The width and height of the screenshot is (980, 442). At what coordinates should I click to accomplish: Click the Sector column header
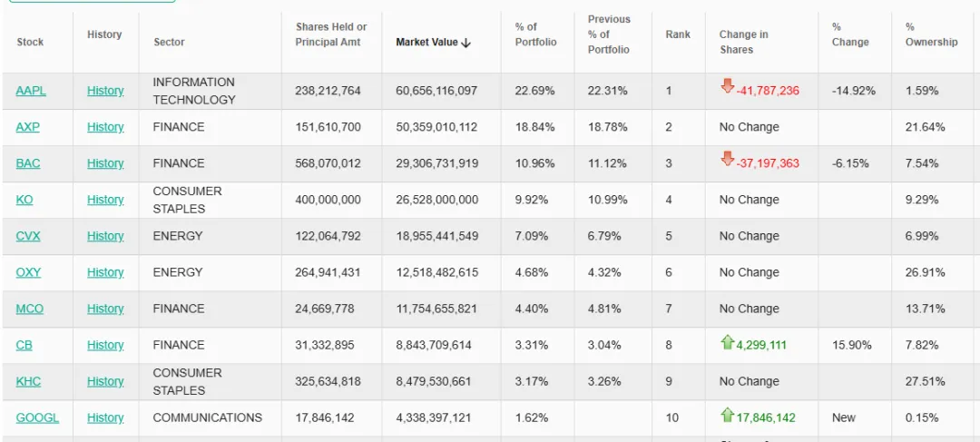(169, 43)
